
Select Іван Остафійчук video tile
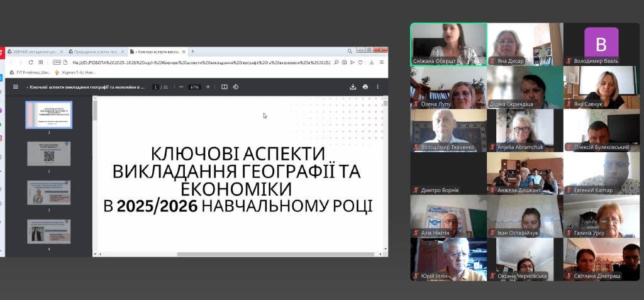pyautogui.click(x=525, y=216)
